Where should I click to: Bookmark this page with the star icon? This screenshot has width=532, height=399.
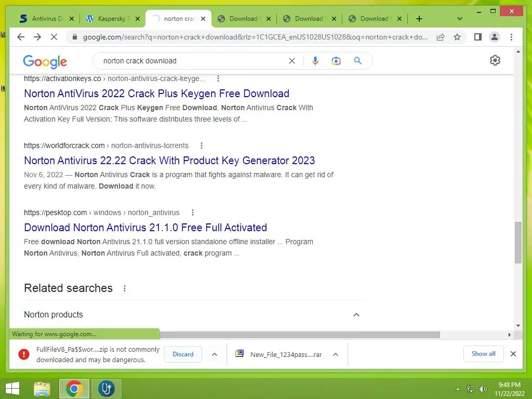(457, 37)
